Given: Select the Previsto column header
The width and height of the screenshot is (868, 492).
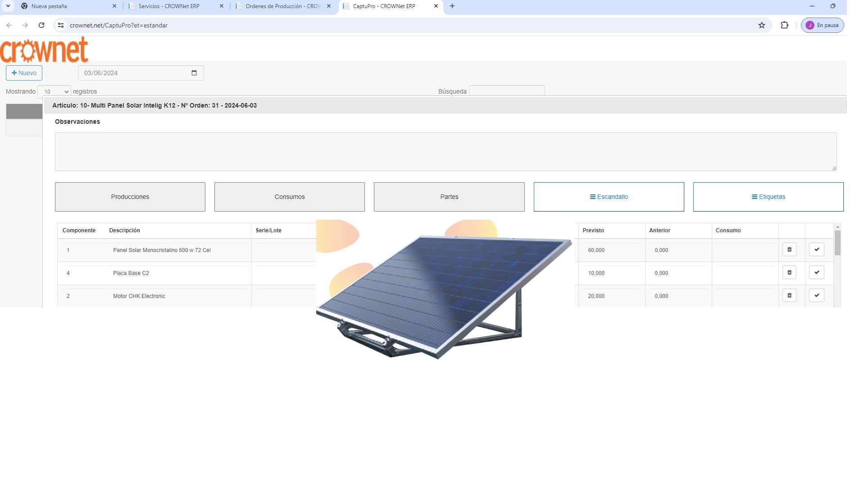Looking at the screenshot, I should pos(593,230).
